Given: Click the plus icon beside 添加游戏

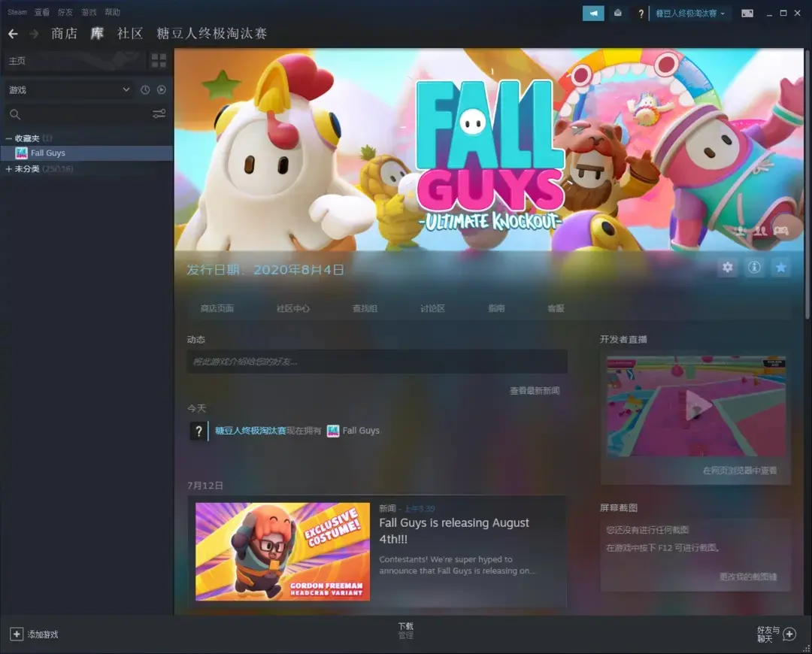Looking at the screenshot, I should (x=17, y=634).
